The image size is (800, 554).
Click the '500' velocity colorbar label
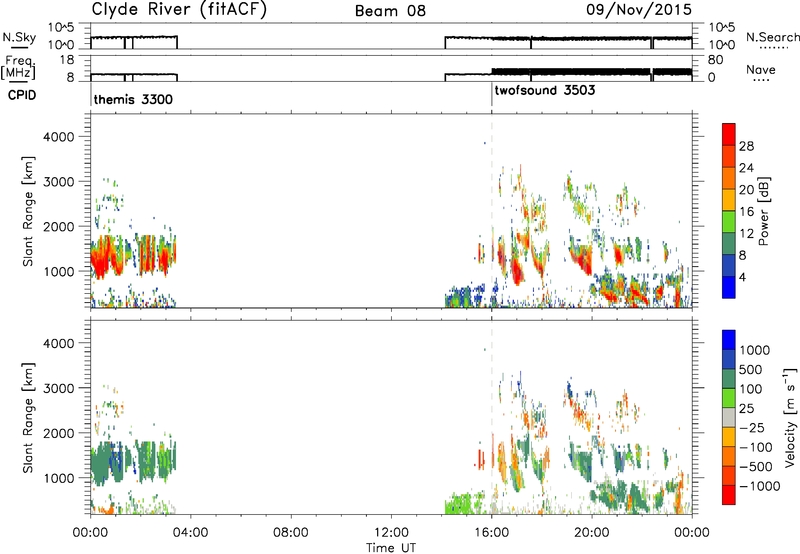click(752, 370)
